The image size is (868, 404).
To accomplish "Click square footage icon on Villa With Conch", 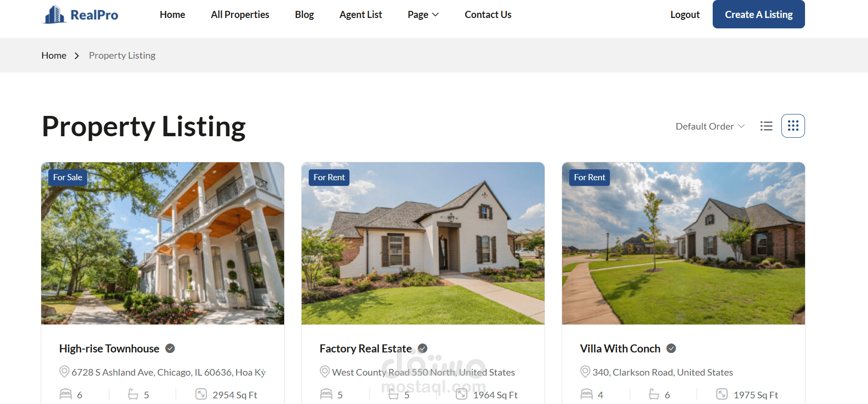I will click(x=722, y=394).
